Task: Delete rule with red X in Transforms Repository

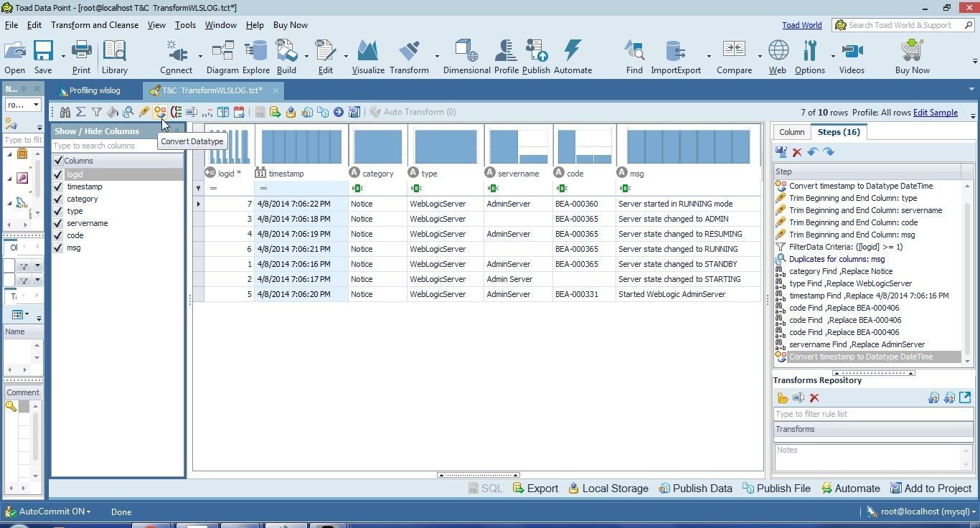Action: tap(814, 398)
